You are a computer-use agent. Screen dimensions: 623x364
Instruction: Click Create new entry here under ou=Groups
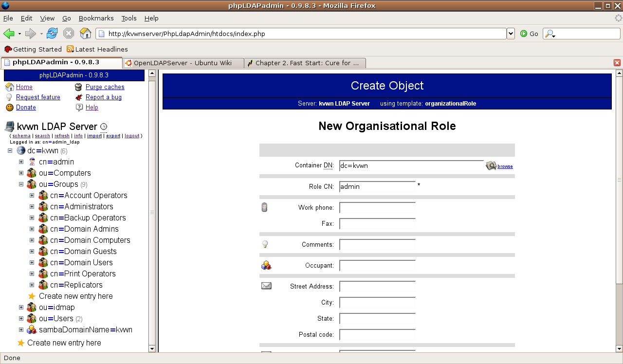coord(75,296)
